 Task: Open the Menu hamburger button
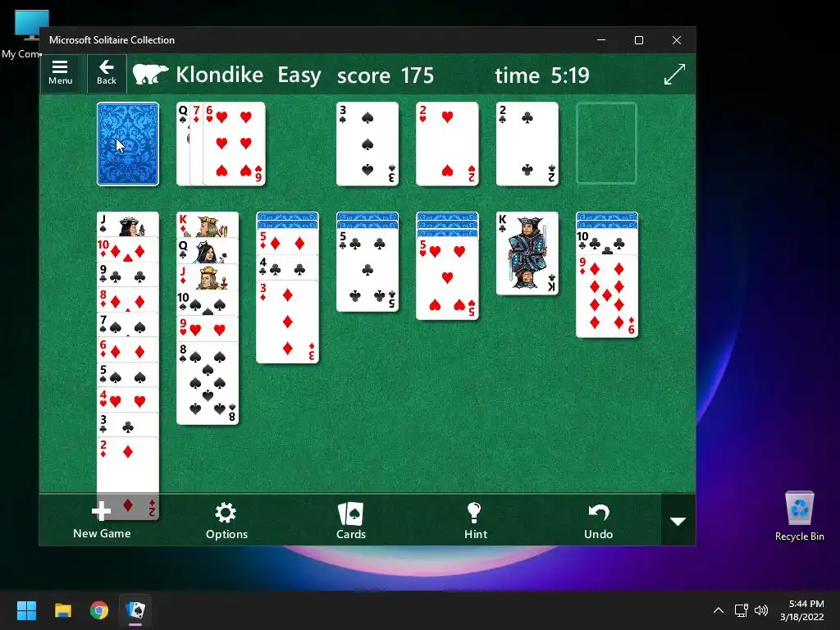[60, 73]
